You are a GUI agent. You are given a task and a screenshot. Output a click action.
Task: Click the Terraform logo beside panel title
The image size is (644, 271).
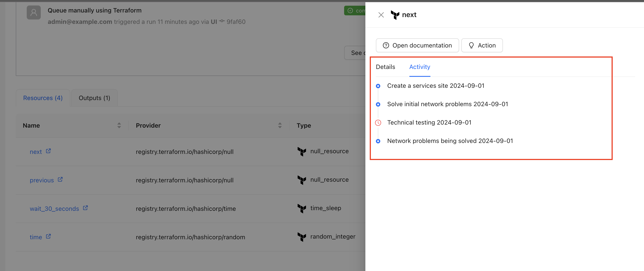[395, 15]
